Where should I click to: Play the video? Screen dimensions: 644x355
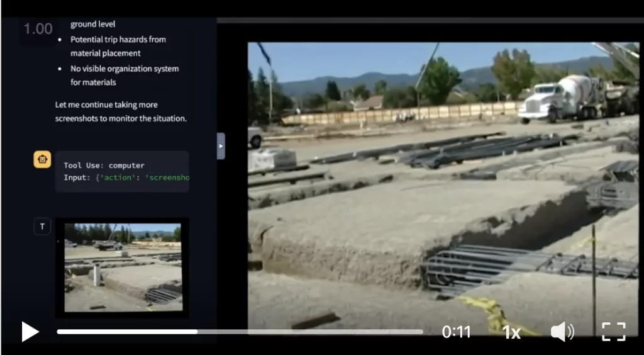pyautogui.click(x=30, y=332)
